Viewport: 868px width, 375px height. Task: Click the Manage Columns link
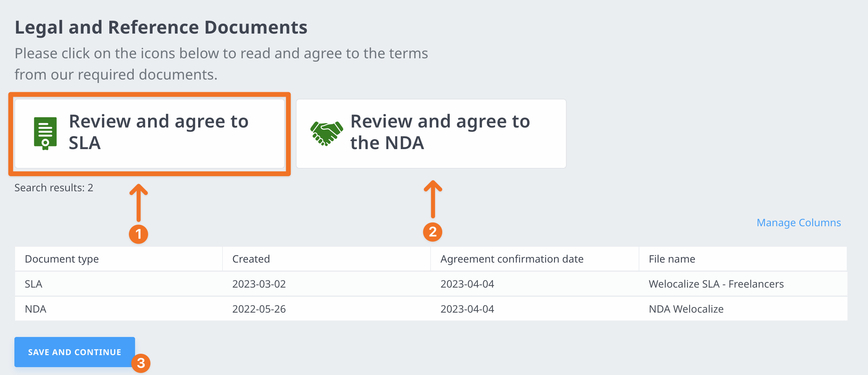pos(798,223)
